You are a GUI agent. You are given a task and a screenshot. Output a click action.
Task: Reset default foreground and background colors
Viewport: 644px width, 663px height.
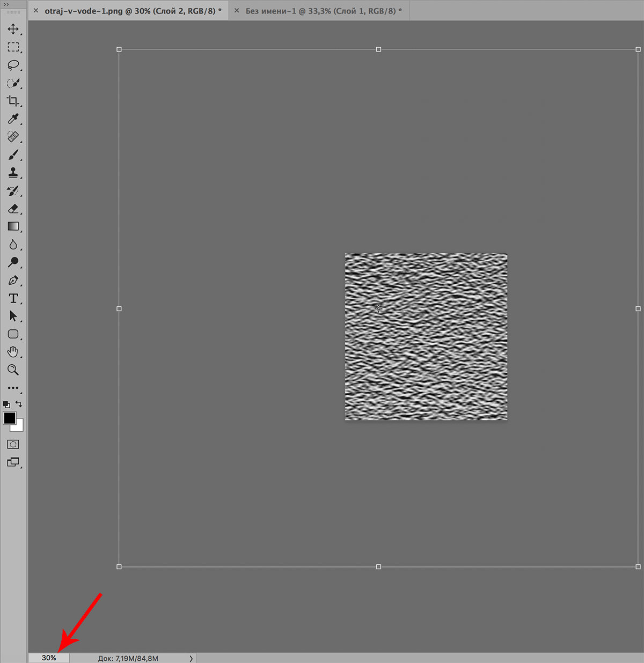(6, 404)
